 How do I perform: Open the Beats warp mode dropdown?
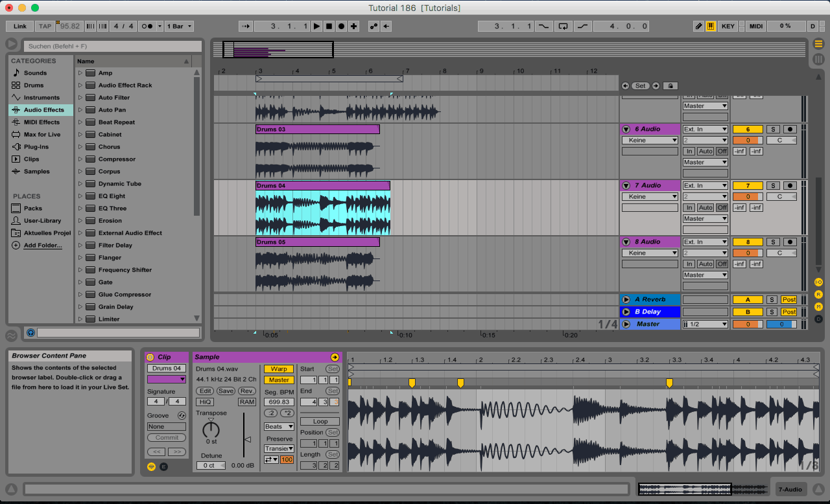pos(279,427)
